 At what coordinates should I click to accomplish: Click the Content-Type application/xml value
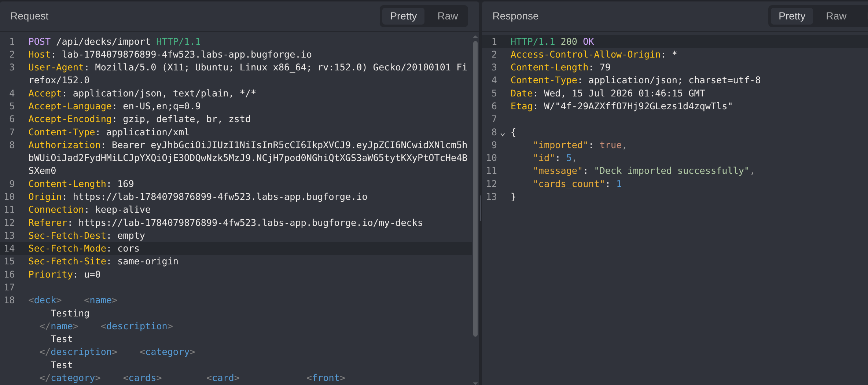(x=148, y=132)
